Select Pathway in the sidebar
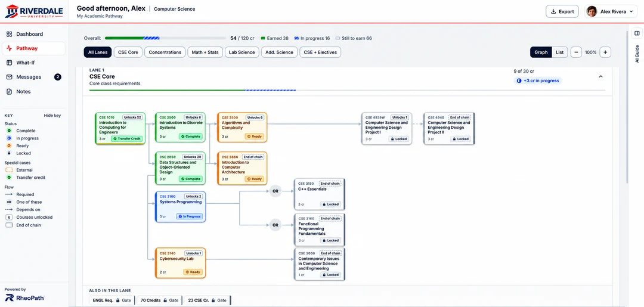The width and height of the screenshot is (644, 307). point(33,48)
